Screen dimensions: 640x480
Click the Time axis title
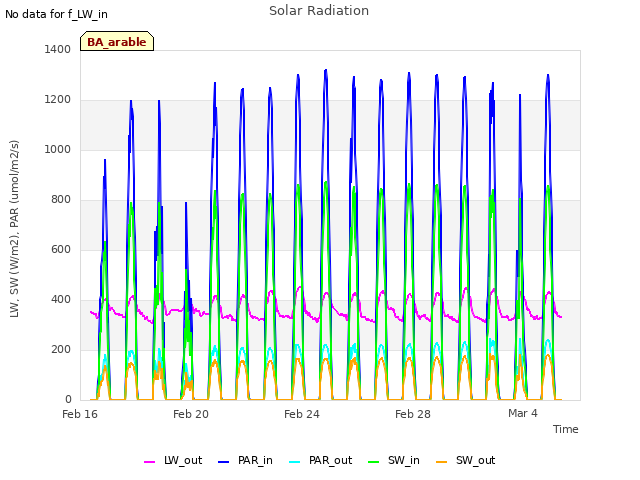[x=566, y=429]
